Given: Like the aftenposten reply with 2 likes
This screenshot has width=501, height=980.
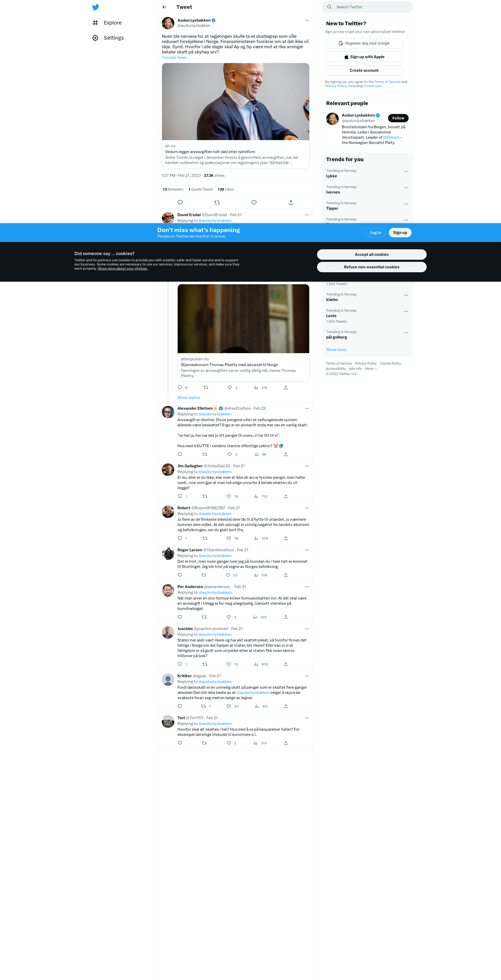Looking at the screenshot, I should click(230, 388).
